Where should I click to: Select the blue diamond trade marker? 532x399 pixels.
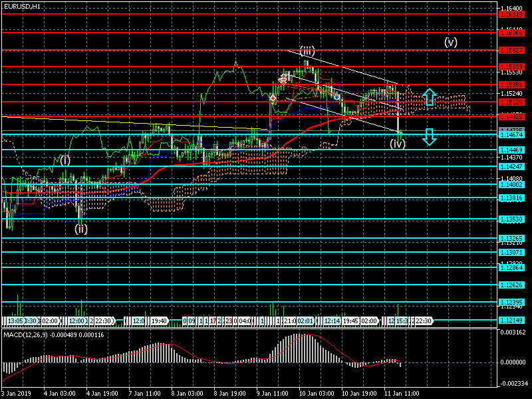tap(337, 96)
